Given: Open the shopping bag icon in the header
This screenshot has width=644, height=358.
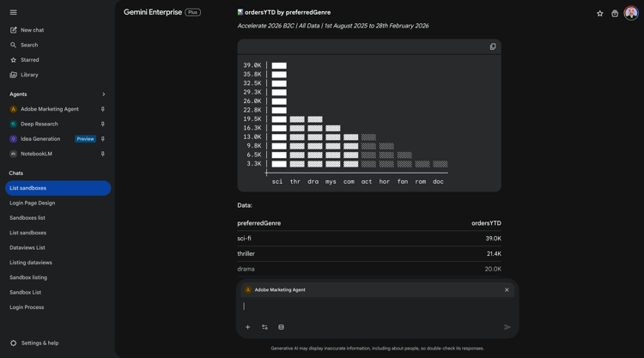Looking at the screenshot, I should pos(615,14).
